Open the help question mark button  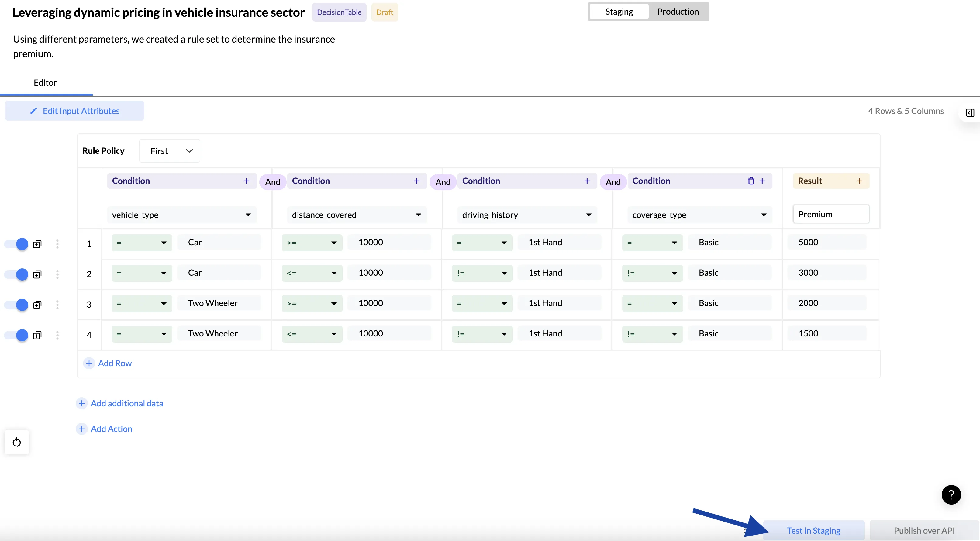click(x=951, y=494)
